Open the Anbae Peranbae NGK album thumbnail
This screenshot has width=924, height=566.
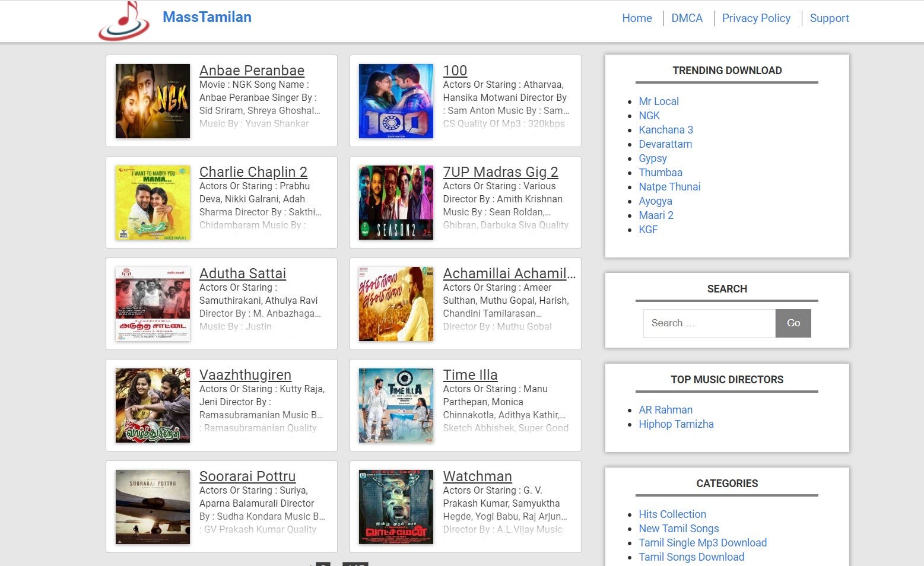point(153,101)
